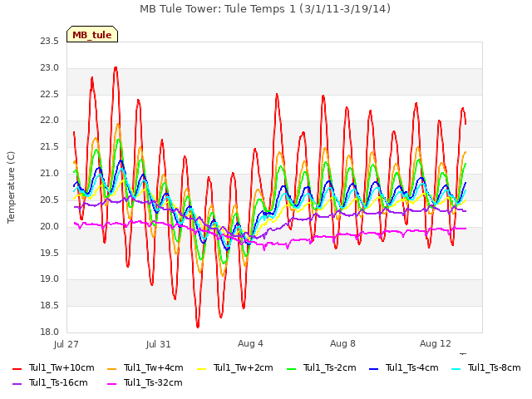Click the 23.5 y-axis tick label
Viewport: 532px width, 399px height.
[50, 42]
